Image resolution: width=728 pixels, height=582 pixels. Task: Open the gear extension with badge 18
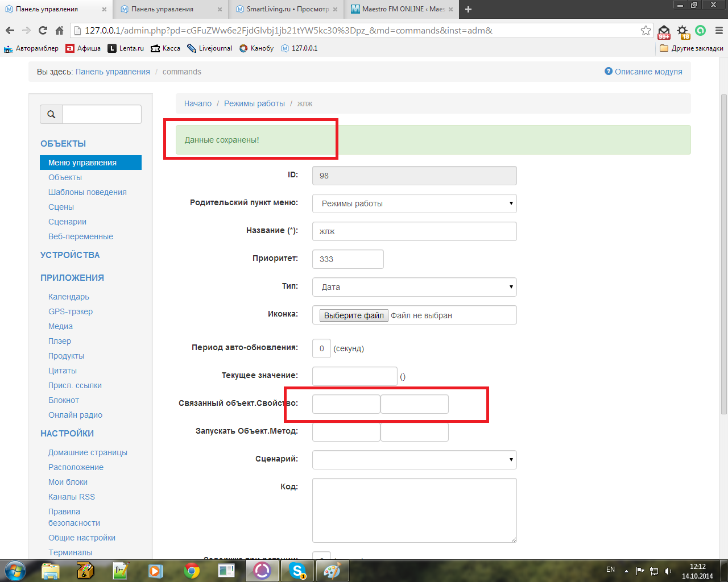point(682,32)
